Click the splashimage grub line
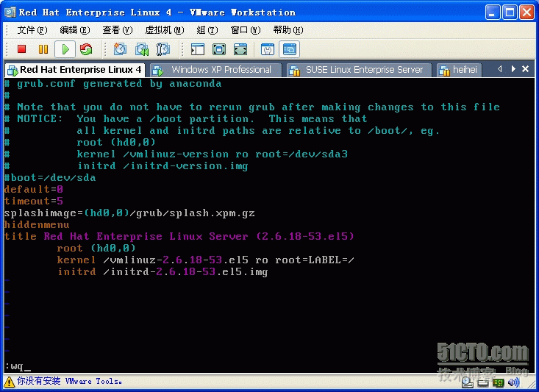Screen dimensions: 539x392 pyautogui.click(x=129, y=213)
